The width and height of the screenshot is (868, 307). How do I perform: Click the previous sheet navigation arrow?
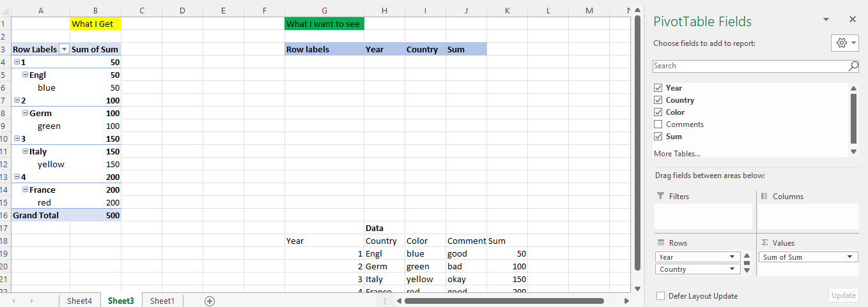pyautogui.click(x=15, y=301)
